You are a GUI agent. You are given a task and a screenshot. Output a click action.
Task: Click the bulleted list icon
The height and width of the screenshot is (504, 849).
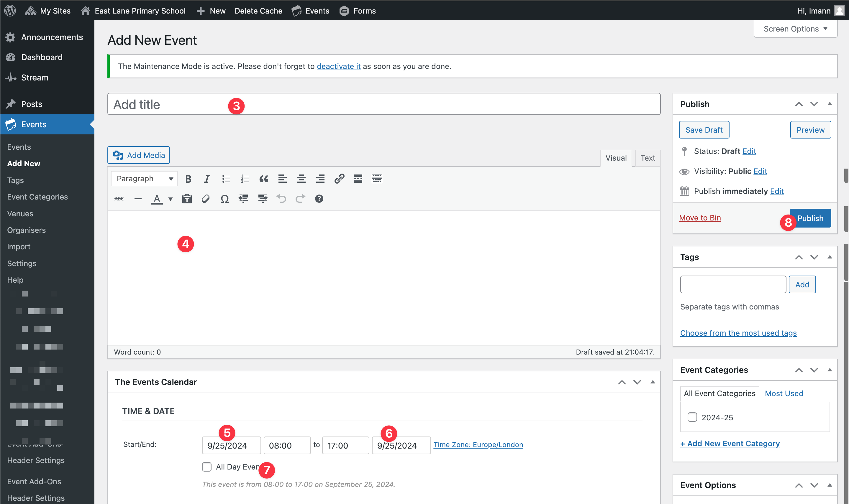click(x=226, y=179)
